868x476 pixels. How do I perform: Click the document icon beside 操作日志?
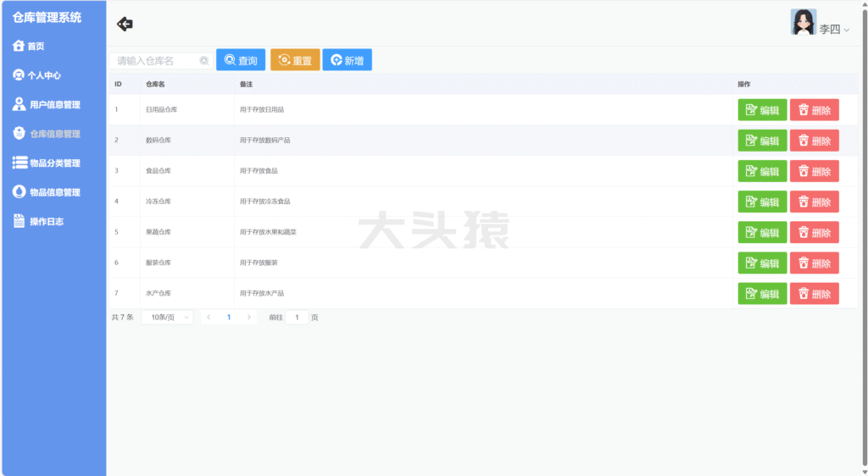click(x=19, y=221)
